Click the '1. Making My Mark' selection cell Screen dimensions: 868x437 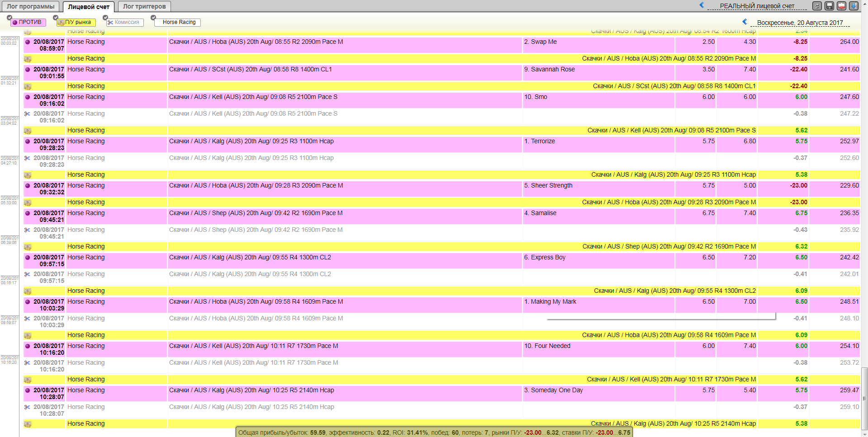(598, 305)
